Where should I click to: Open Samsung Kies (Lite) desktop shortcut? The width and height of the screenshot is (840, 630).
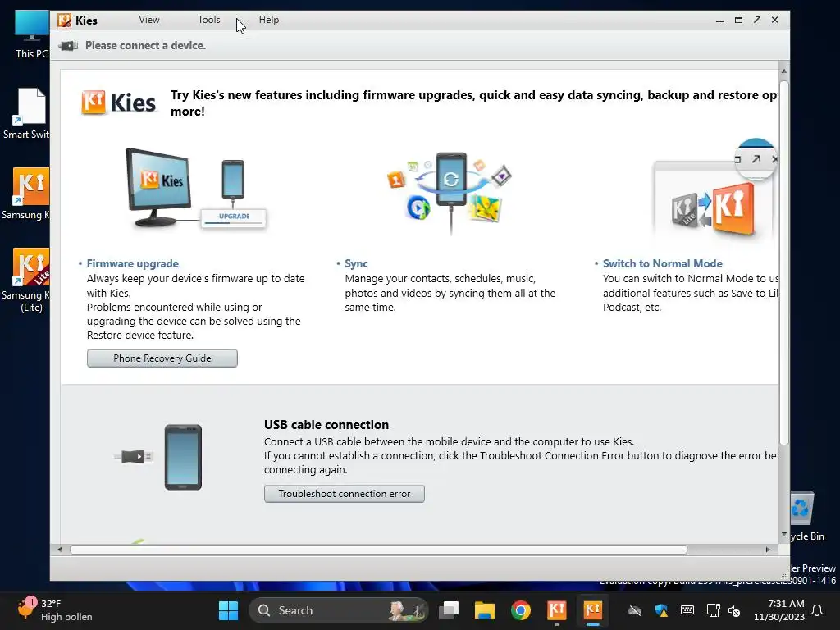27,281
